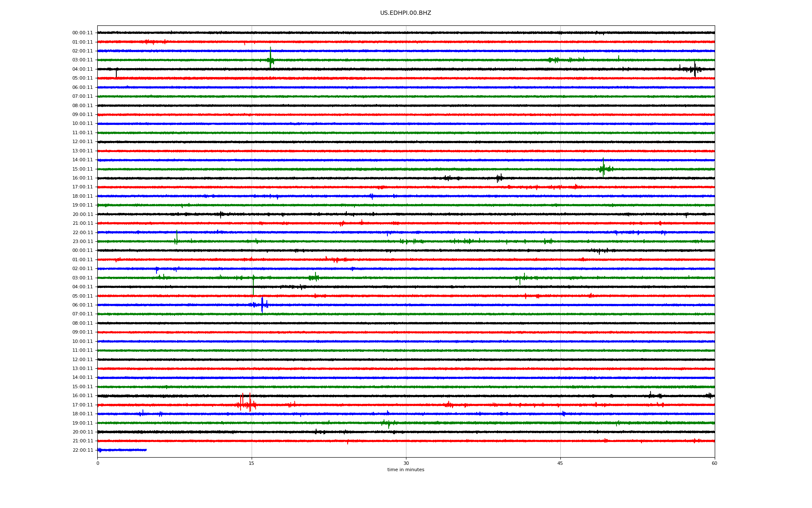Click the x-axis tick label 45
The width and height of the screenshot is (812, 508).
(560, 463)
